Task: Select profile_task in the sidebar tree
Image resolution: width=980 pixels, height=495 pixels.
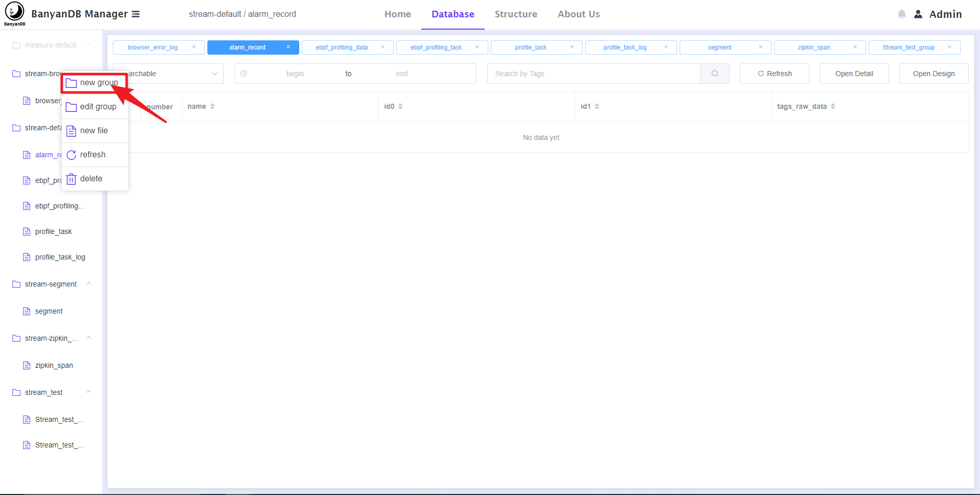Action: pyautogui.click(x=54, y=231)
